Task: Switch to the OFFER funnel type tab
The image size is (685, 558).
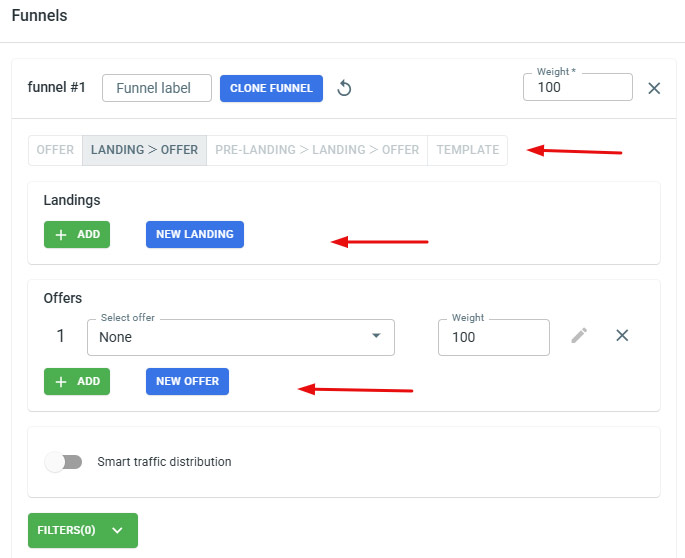Action: click(55, 150)
